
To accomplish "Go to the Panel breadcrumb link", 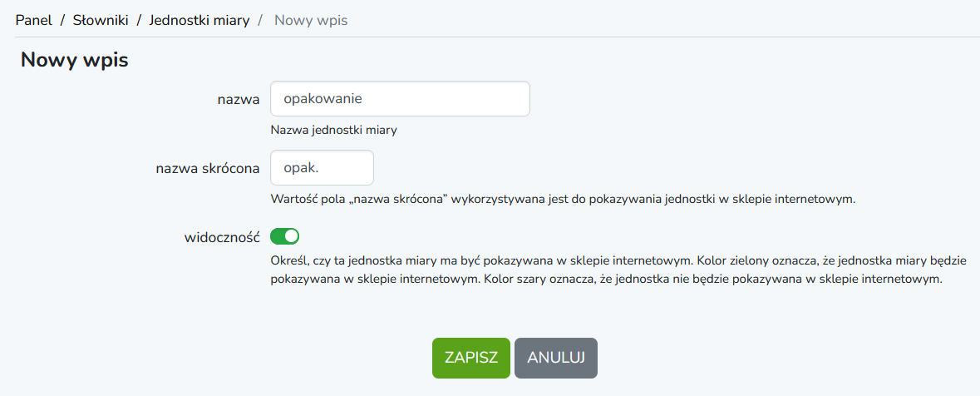I will [34, 20].
